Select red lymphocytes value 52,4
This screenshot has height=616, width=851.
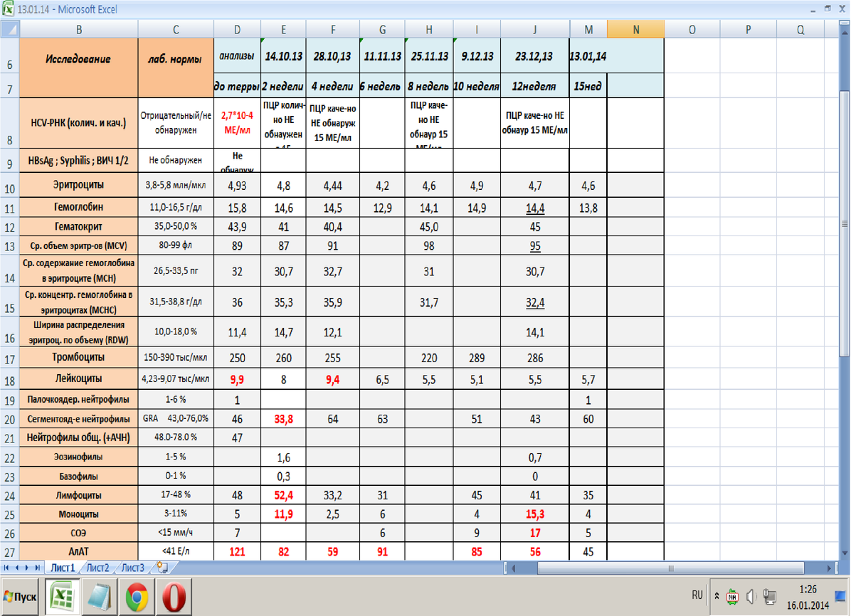coord(283,495)
